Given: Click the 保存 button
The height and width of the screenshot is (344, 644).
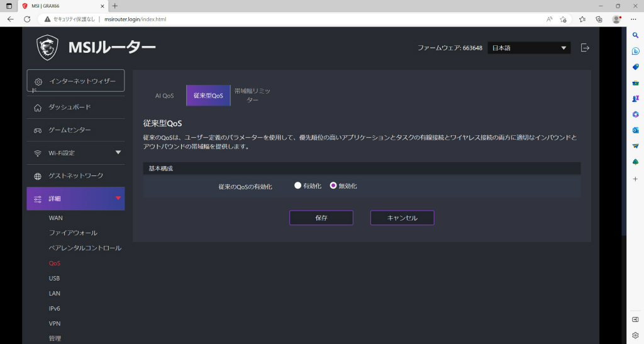Looking at the screenshot, I should (x=321, y=218).
